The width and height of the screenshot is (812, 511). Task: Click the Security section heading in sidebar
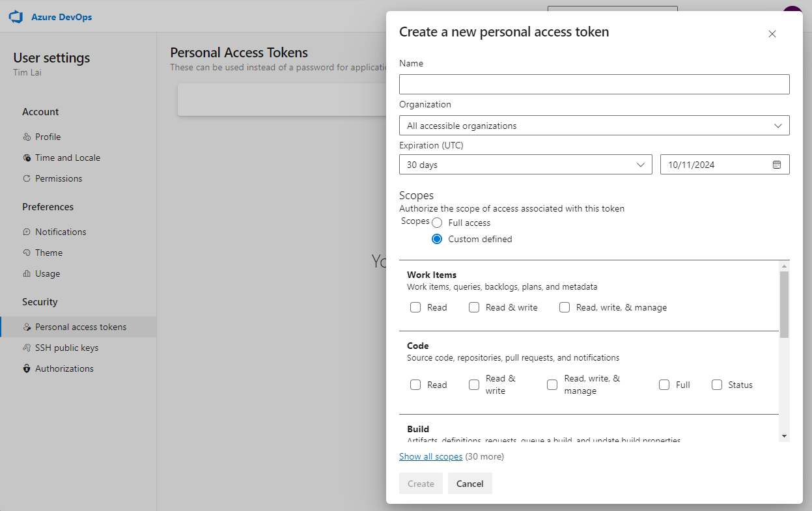click(40, 302)
